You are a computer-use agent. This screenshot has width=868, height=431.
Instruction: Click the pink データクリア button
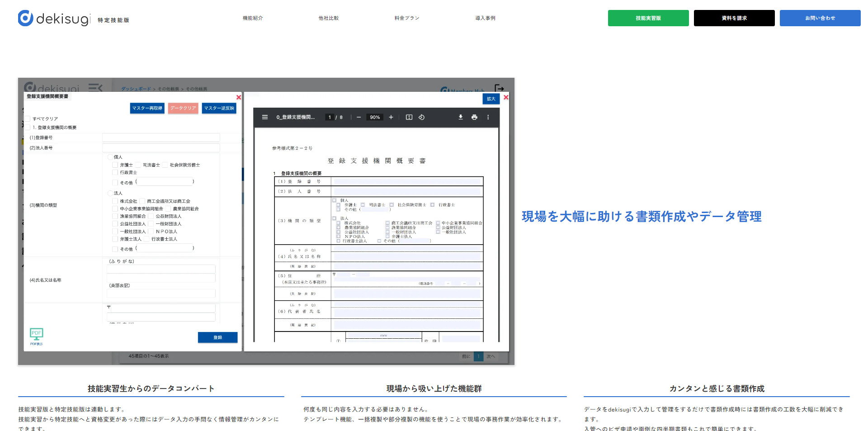tap(183, 108)
